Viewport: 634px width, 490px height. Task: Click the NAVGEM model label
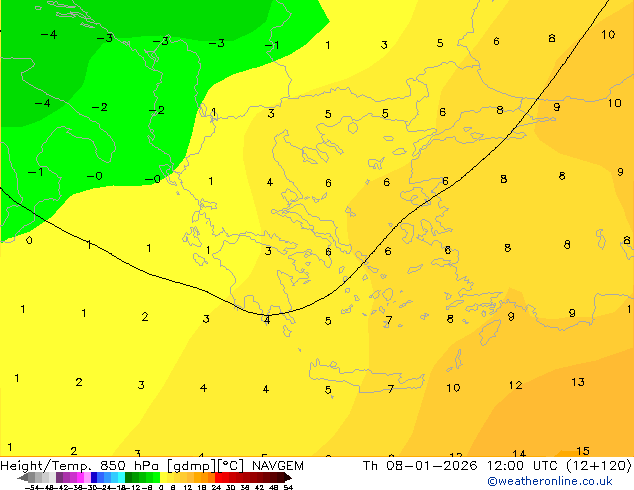(x=278, y=466)
